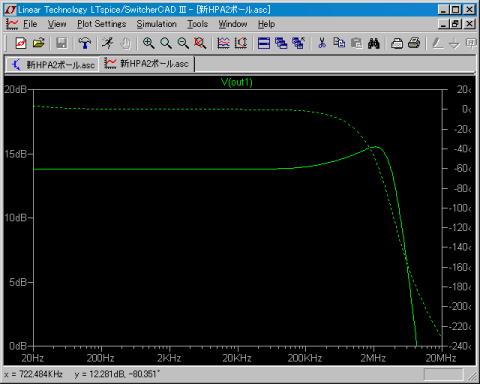Click the Find binoculars icon
This screenshot has width=480, height=384.
point(374,43)
